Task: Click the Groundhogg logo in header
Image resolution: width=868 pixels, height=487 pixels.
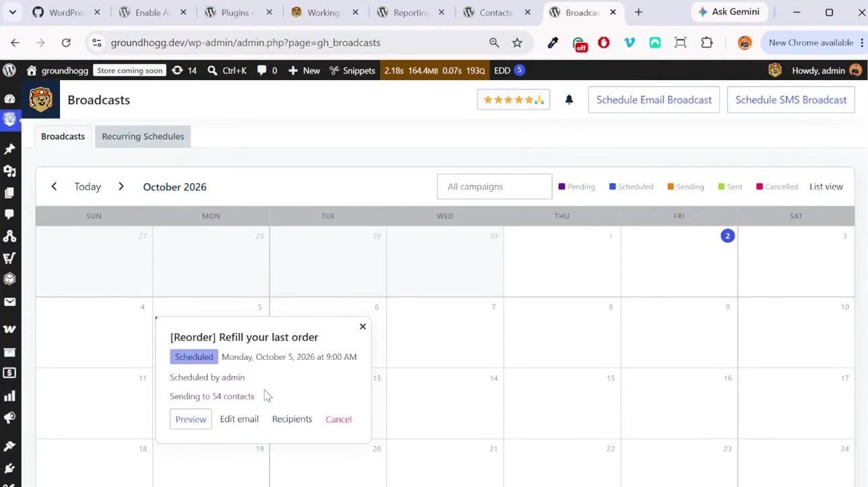Action: 41,100
